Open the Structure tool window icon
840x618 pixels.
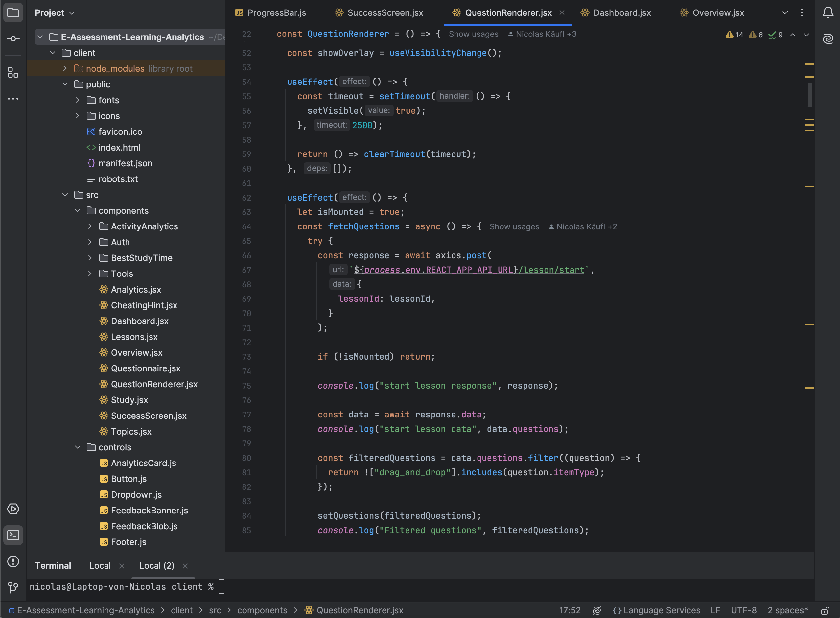[x=13, y=73]
